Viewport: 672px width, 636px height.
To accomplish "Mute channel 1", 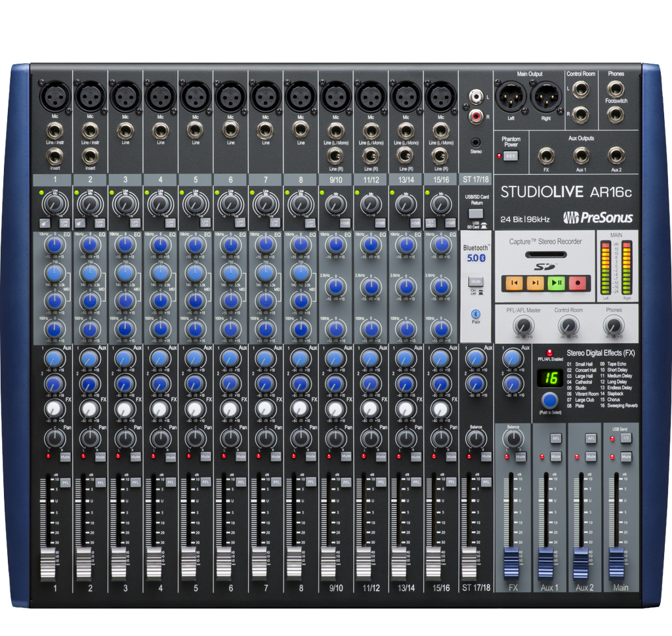I will click(x=65, y=457).
